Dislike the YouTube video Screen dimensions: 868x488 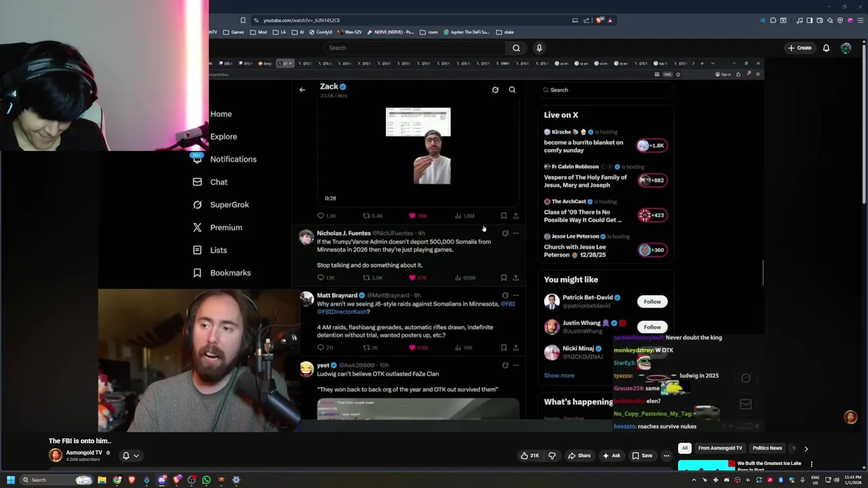pyautogui.click(x=552, y=455)
